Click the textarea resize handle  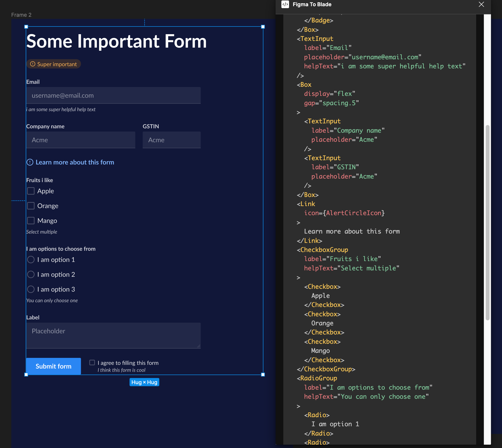[199, 346]
